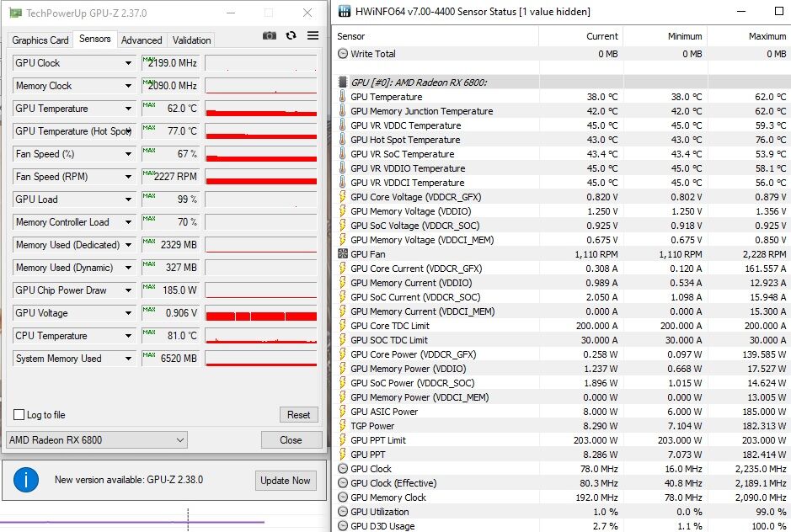Click lightning icon beside GPU ASIC Power
The height and width of the screenshot is (532, 791).
pyautogui.click(x=343, y=411)
